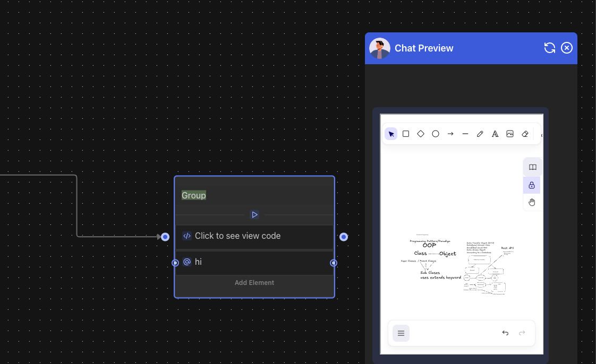
Task: Select the Insert Image tool
Action: pyautogui.click(x=510, y=134)
